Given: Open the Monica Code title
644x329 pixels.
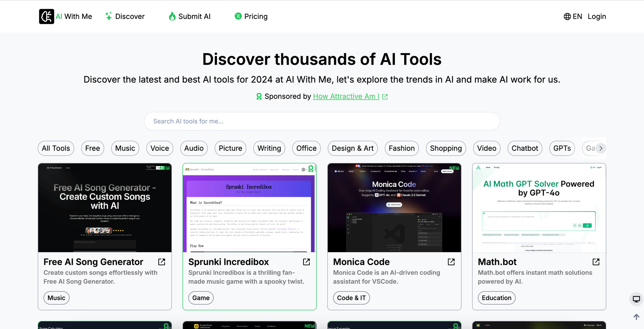Looking at the screenshot, I should point(361,262).
